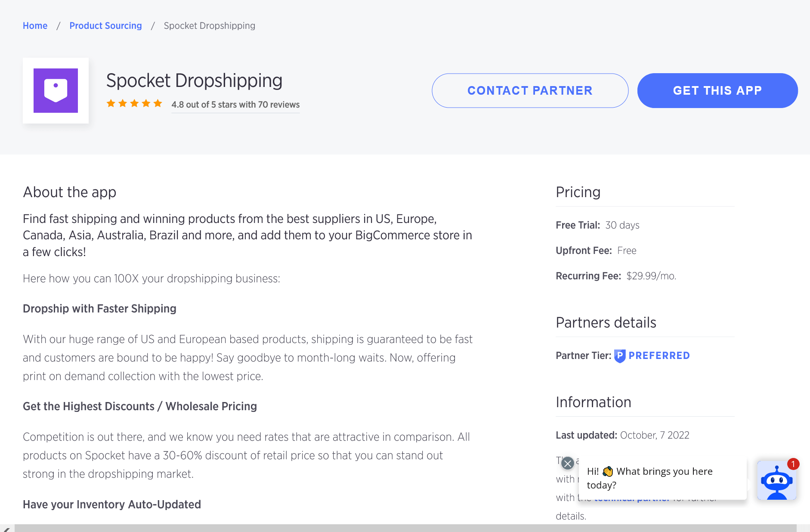Screen dimensions: 810x532
Task: Click the intro paragraph about fast shipping suppliers
Action: click(247, 235)
